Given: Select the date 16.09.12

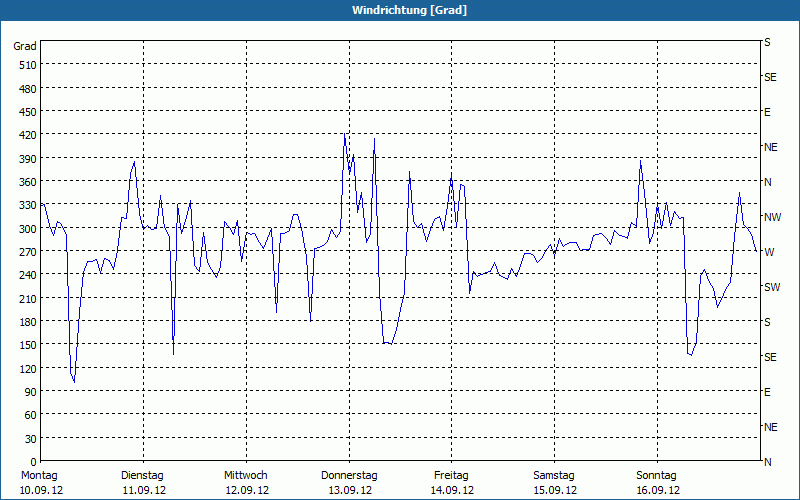Looking at the screenshot, I should tap(658, 490).
